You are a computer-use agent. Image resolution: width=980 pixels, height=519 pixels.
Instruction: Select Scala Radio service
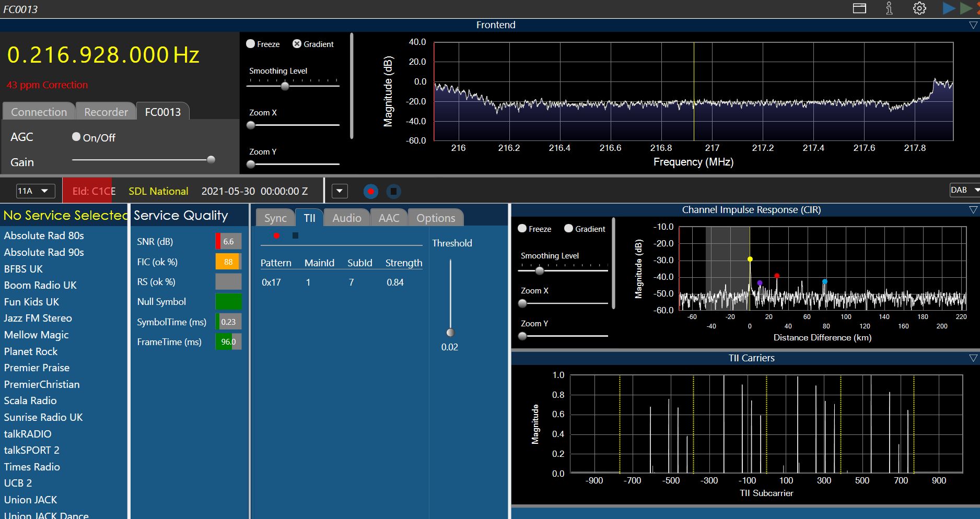(x=30, y=400)
